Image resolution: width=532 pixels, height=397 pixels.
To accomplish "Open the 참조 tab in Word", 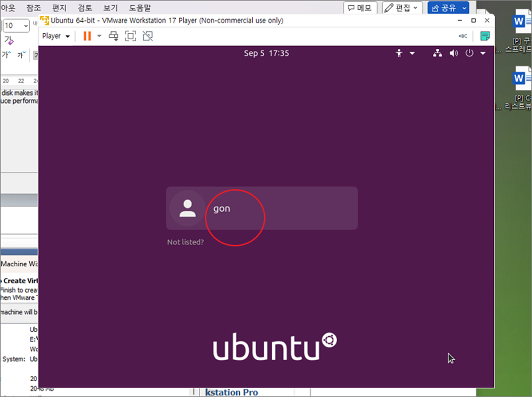I will pyautogui.click(x=34, y=8).
